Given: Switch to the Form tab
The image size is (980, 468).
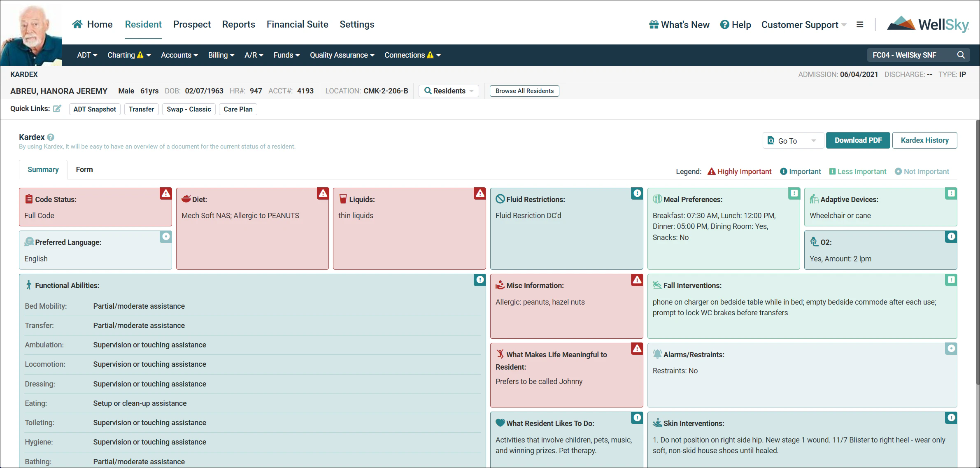Looking at the screenshot, I should click(x=84, y=169).
